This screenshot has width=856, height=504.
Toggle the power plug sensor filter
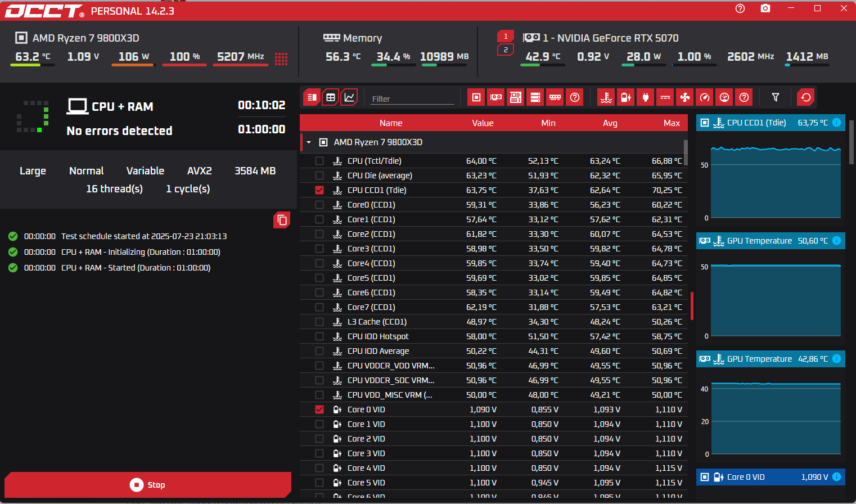[646, 97]
